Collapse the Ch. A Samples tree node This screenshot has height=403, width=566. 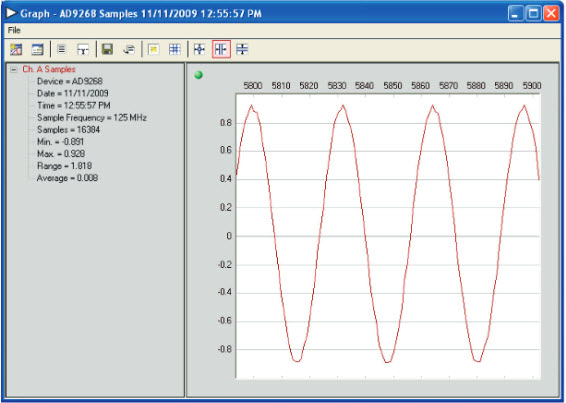pyautogui.click(x=14, y=69)
